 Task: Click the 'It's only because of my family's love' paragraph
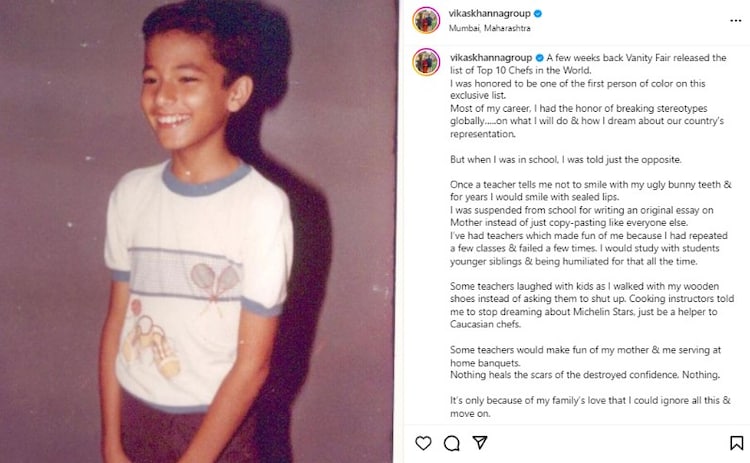[x=590, y=407]
